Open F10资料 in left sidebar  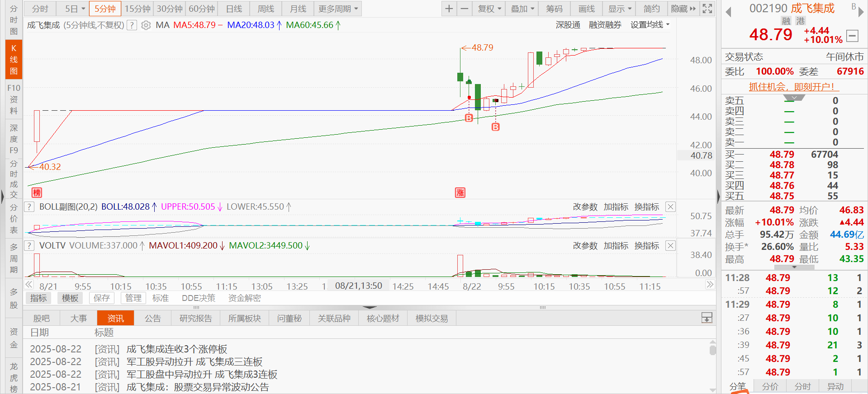pos(14,99)
